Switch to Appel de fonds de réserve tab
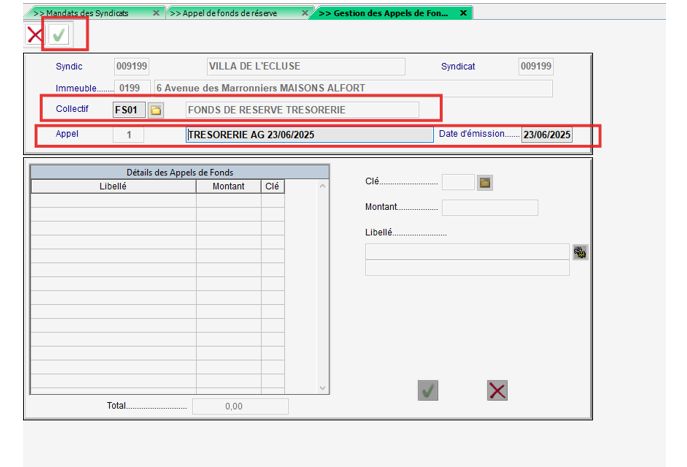Image resolution: width=687 pixels, height=467 pixels. click(230, 13)
